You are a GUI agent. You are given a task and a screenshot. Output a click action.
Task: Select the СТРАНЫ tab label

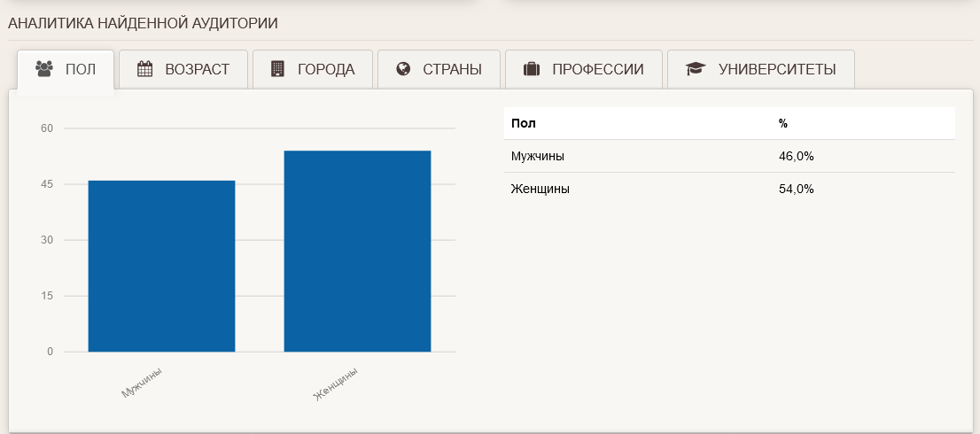pyautogui.click(x=452, y=70)
